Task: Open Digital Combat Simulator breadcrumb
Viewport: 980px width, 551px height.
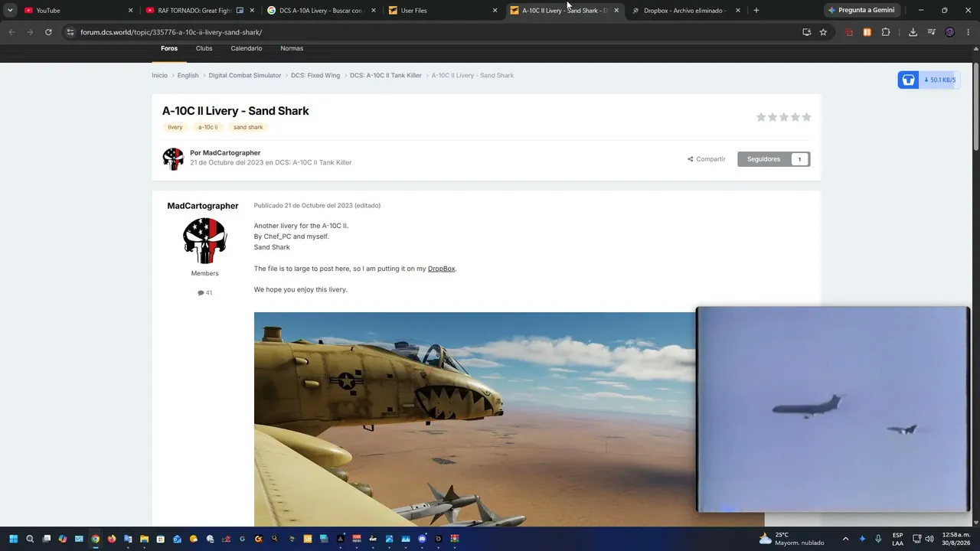Action: pos(245,75)
